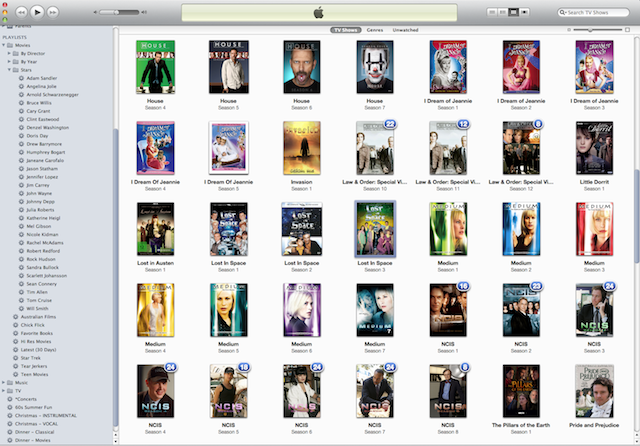The image size is (640, 446).
Task: Select Medium Season 7 cover
Action: point(375,310)
